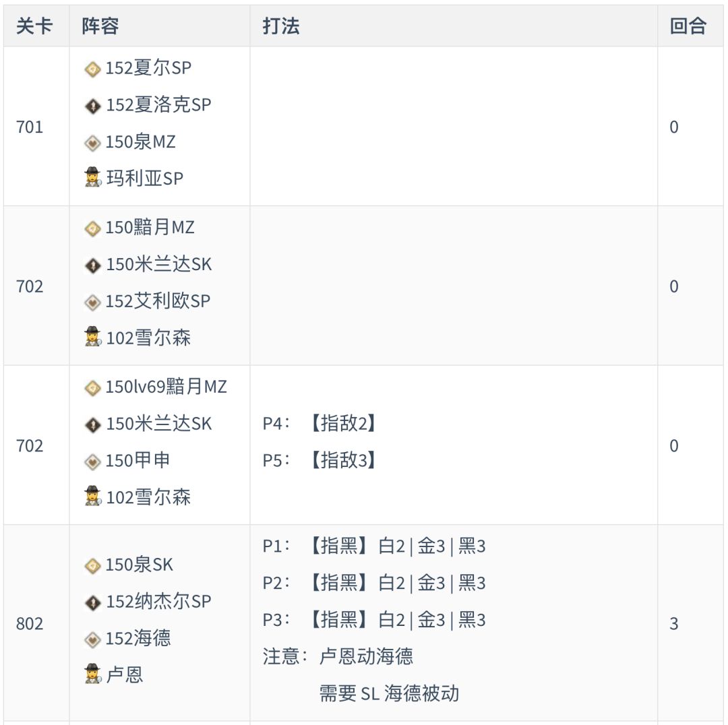Click the 关卡 column header
The width and height of the screenshot is (728, 725).
point(34,26)
